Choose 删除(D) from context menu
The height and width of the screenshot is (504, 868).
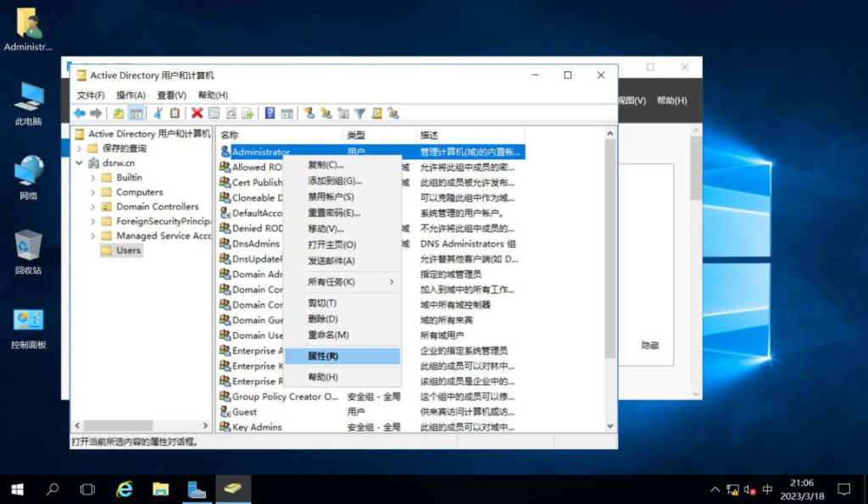coord(342,319)
